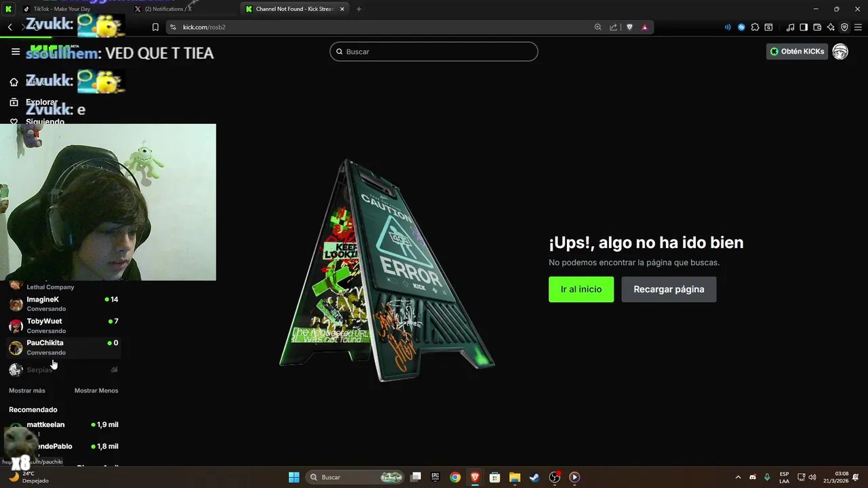Image resolution: width=868 pixels, height=488 pixels.
Task: Open the user profile avatar on Kick
Action: point(840,52)
